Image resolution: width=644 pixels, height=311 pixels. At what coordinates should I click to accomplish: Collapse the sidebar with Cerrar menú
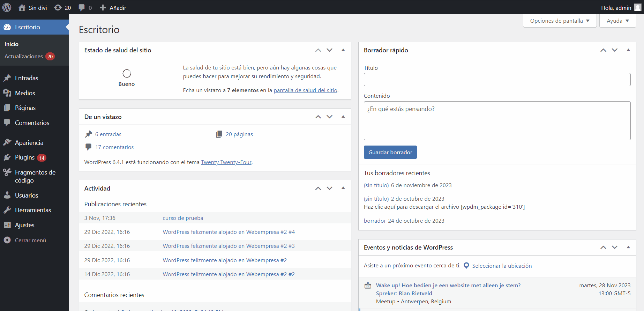[x=30, y=240]
